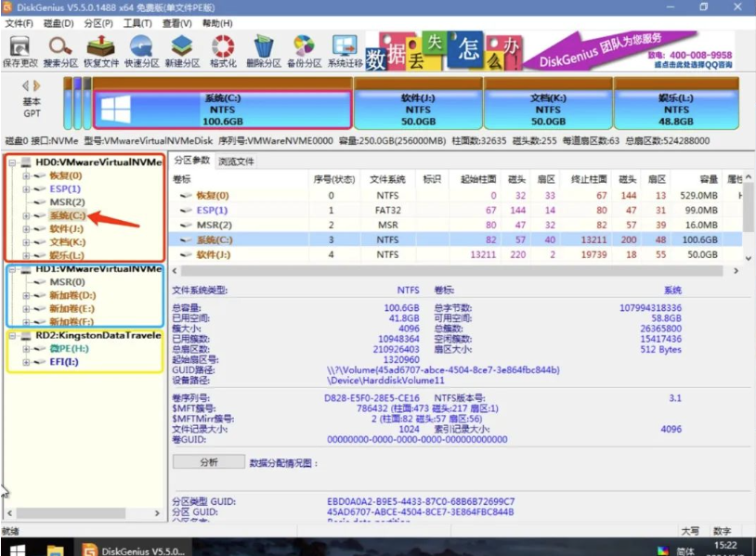This screenshot has width=756, height=556.
Task: Select MSR(2) in the disk tree
Action: [67, 201]
